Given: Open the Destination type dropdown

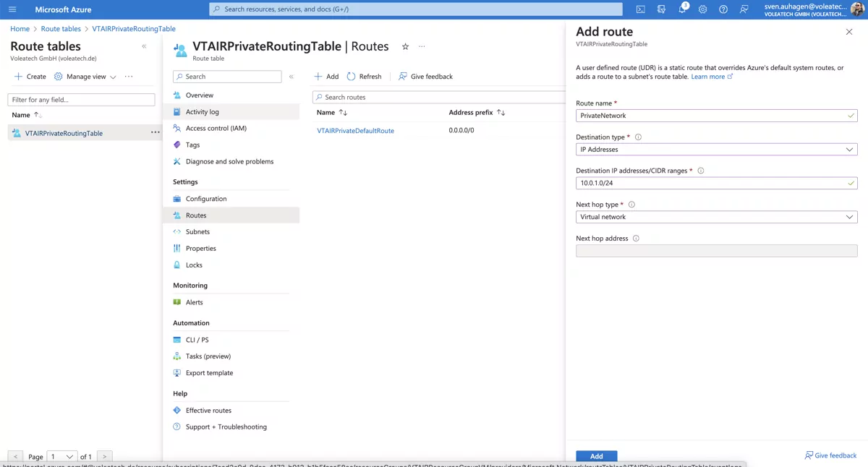Looking at the screenshot, I should coord(850,149).
